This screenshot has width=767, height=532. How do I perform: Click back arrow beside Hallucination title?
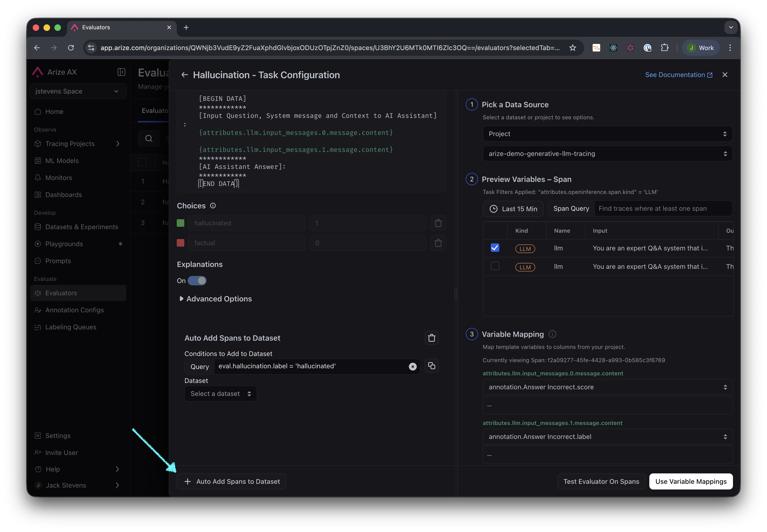point(184,75)
